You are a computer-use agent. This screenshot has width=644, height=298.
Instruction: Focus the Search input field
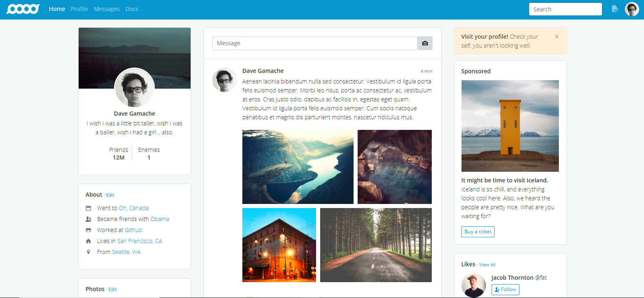pos(565,9)
